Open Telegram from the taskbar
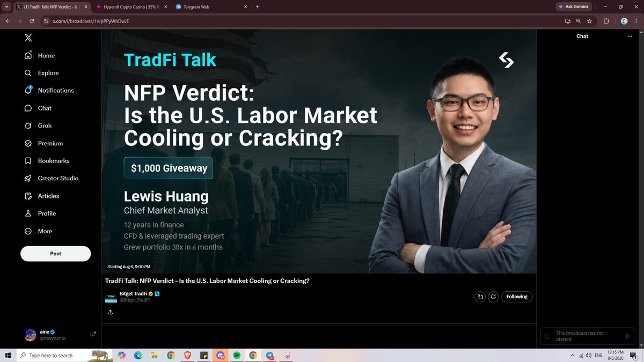 tap(270, 356)
